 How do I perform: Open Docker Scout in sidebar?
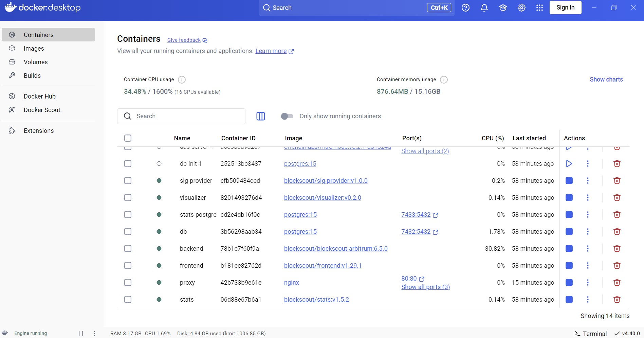(x=48, y=110)
